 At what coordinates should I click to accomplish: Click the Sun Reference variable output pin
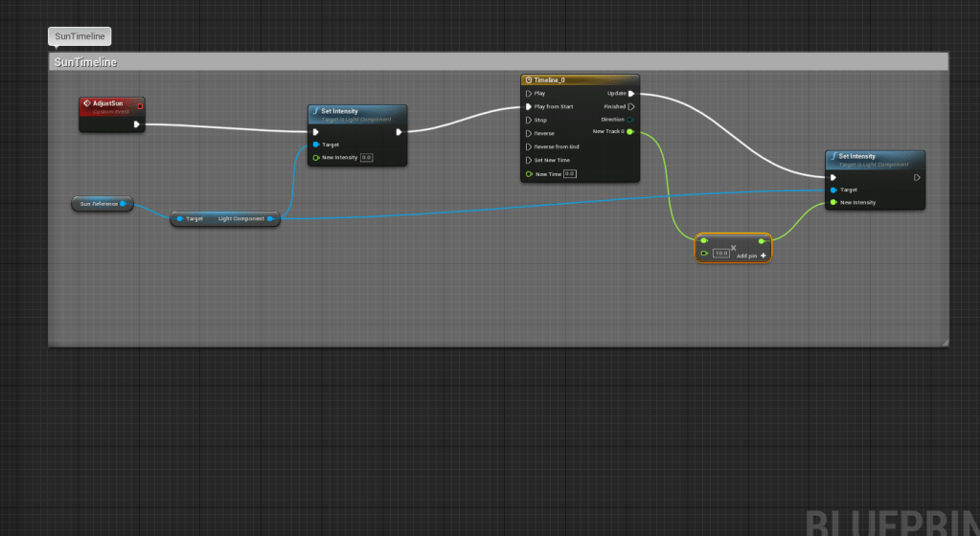click(124, 204)
